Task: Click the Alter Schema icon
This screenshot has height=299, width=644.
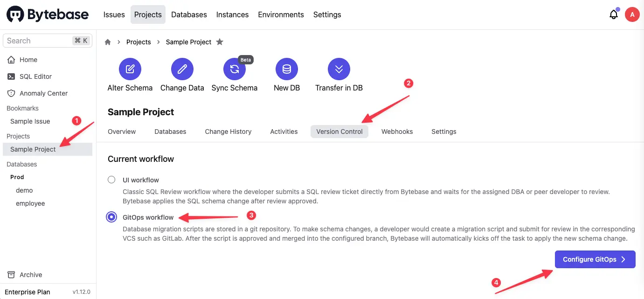Action: click(130, 70)
